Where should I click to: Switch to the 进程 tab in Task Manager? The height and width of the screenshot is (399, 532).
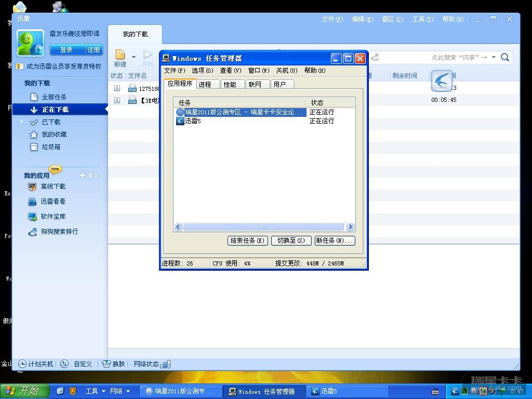pos(208,84)
